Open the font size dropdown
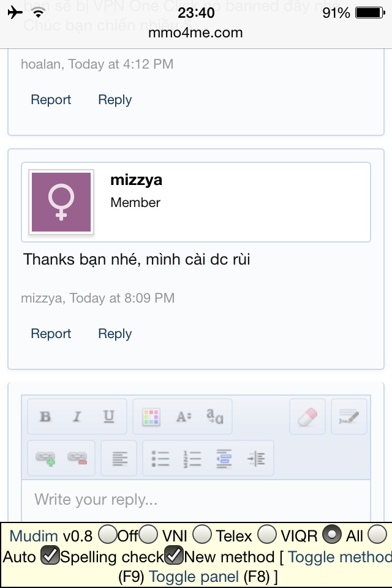The width and height of the screenshot is (392, 588). click(184, 417)
